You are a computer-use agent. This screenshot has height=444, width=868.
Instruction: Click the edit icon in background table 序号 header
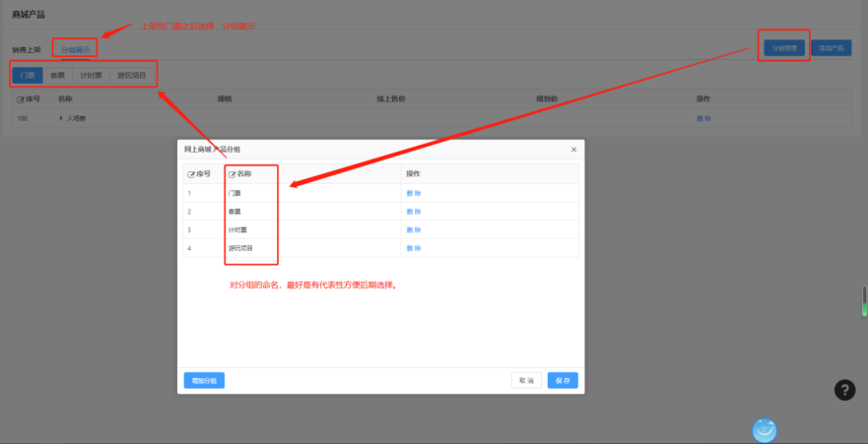coord(22,99)
